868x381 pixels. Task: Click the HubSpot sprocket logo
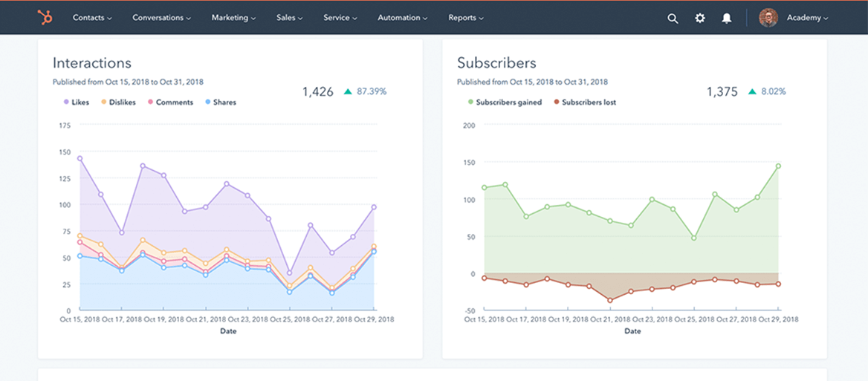tap(45, 18)
